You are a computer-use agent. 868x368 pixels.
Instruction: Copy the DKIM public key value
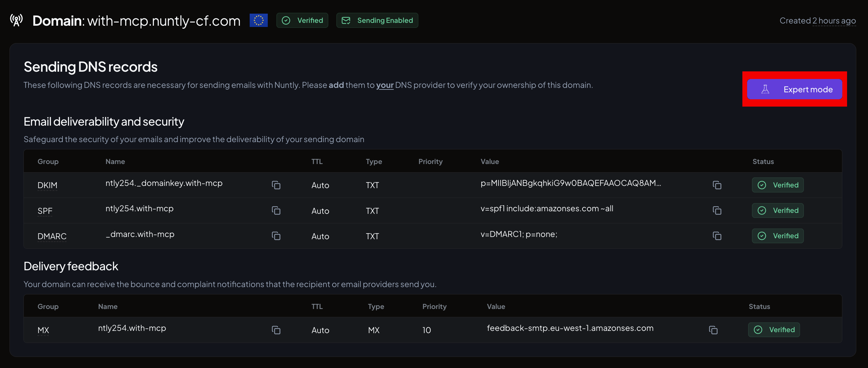pos(717,185)
